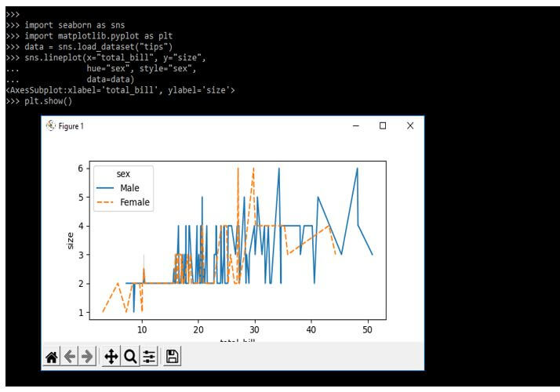Click the legend title 'sex'
This screenshot has width=560, height=392.
point(123,174)
